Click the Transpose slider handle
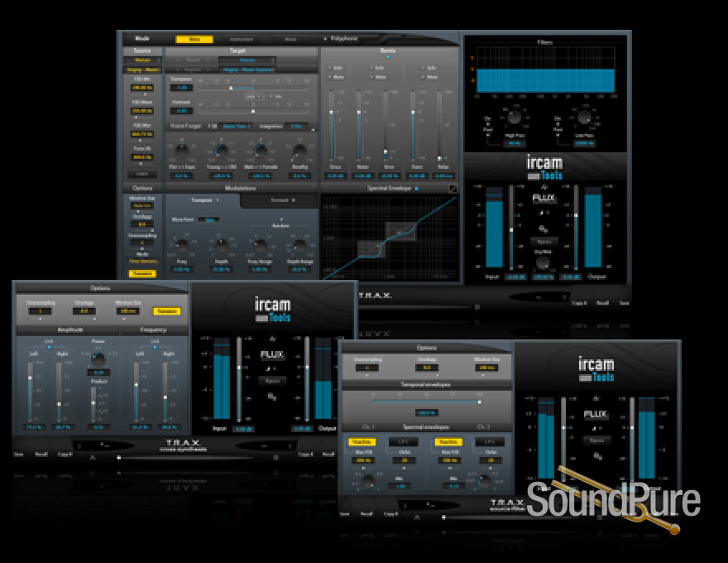The width and height of the screenshot is (728, 563). (x=230, y=88)
